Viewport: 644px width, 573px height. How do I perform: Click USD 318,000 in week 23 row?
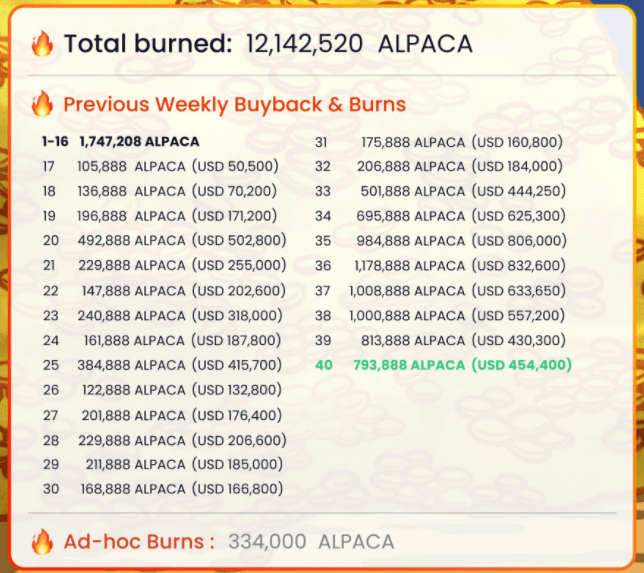pos(237,316)
